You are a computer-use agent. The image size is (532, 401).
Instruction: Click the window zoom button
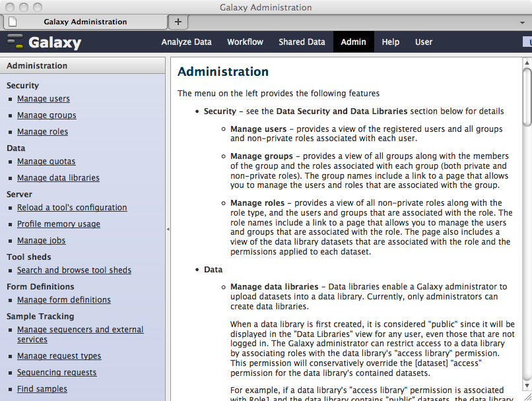point(38,7)
